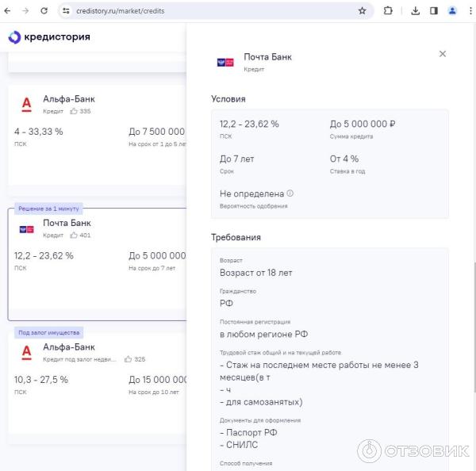Click the Под залог имущества tag
This screenshot has width=476, height=471.
(x=49, y=332)
